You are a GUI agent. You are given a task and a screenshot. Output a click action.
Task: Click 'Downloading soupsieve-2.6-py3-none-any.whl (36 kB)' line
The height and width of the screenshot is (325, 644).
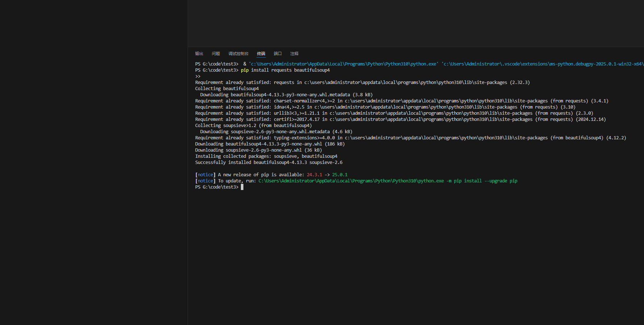(259, 150)
